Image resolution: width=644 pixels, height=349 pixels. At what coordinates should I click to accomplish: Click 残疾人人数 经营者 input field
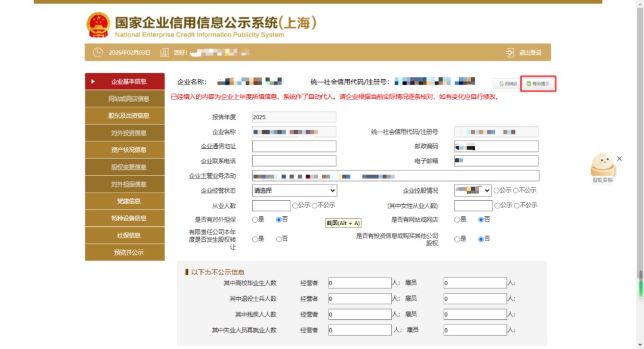(360, 314)
